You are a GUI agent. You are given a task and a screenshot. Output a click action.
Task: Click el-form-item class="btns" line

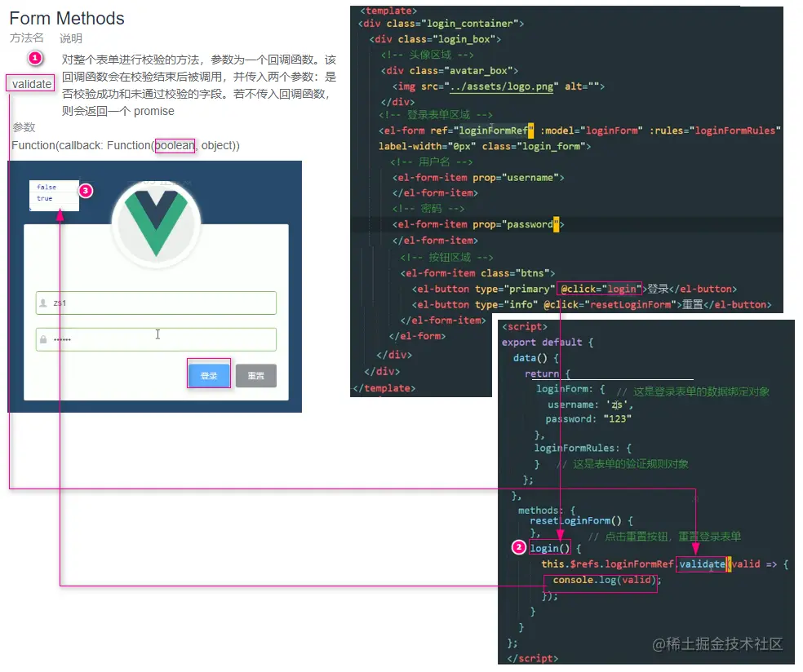pos(478,272)
